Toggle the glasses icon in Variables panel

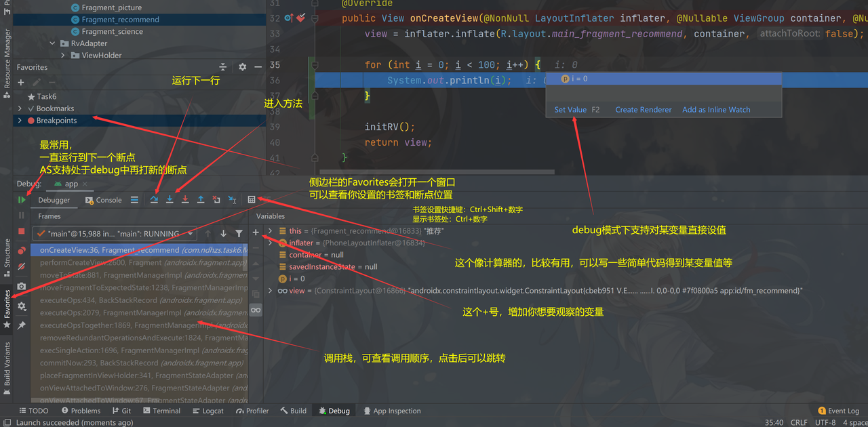[256, 310]
